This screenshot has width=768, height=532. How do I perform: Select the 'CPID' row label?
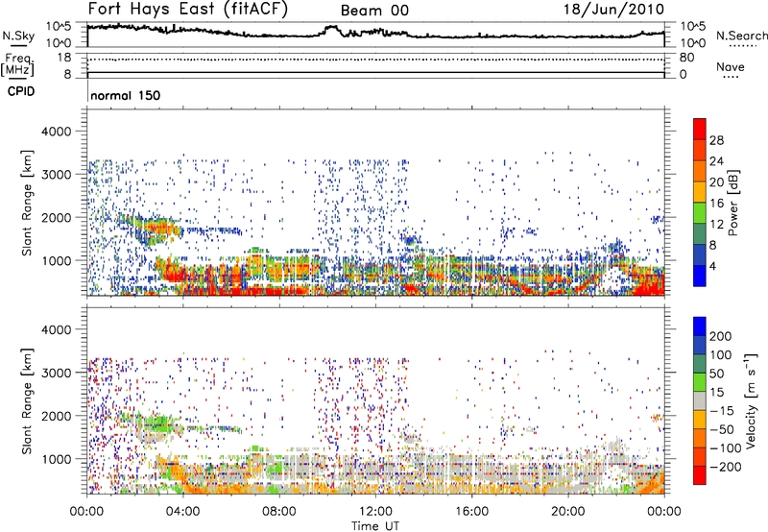(x=21, y=91)
